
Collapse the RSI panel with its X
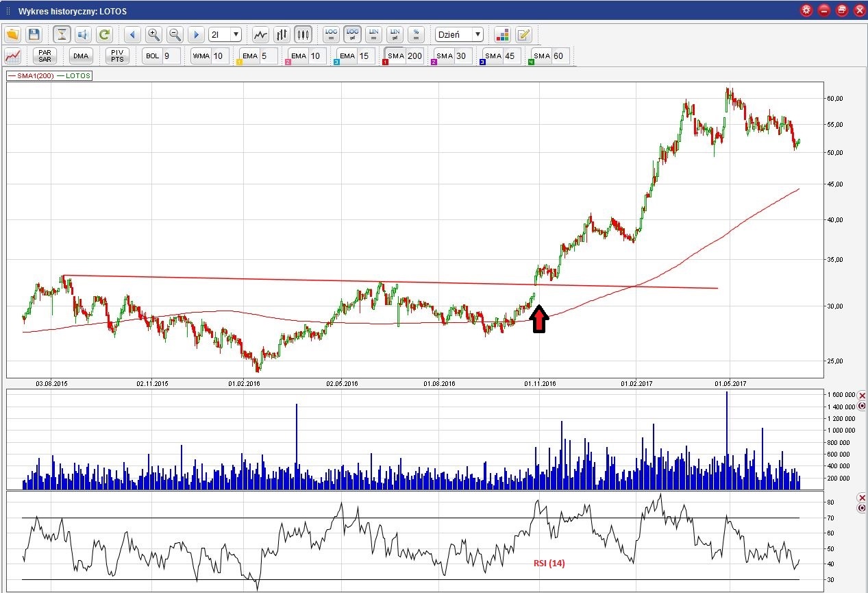point(861,497)
